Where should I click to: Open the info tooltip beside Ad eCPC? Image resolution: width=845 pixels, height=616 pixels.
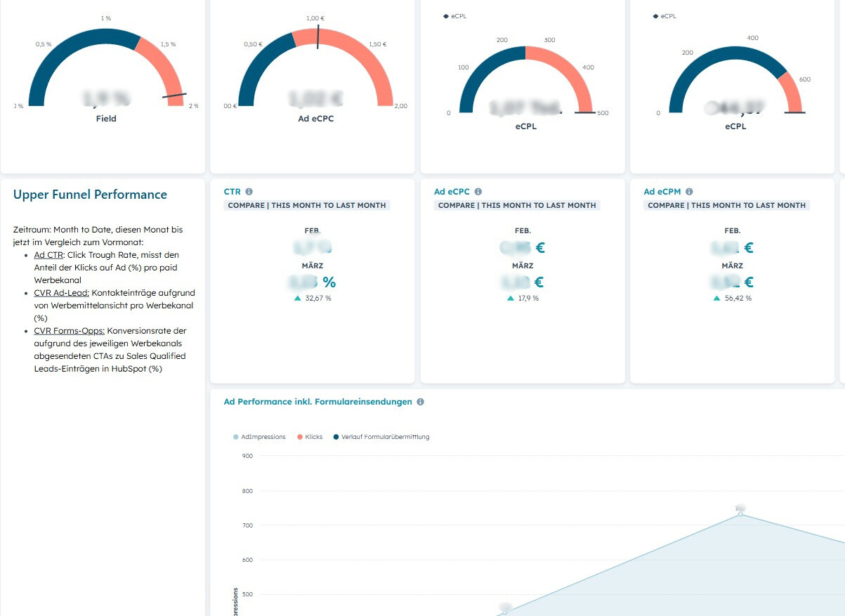(x=477, y=191)
